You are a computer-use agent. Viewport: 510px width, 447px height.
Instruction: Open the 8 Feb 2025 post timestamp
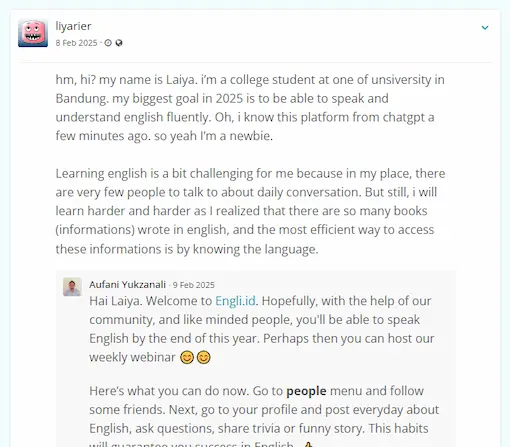pyautogui.click(x=76, y=43)
